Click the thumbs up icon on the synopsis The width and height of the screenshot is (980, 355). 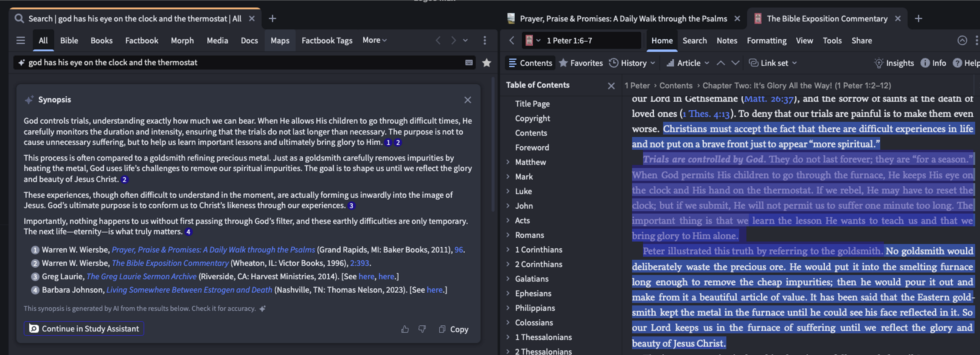(405, 329)
